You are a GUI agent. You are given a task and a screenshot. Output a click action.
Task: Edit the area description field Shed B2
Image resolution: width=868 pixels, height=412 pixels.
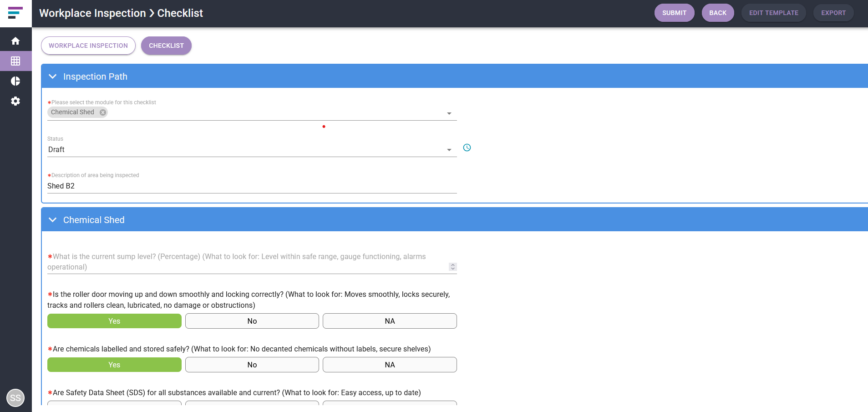[x=252, y=186]
